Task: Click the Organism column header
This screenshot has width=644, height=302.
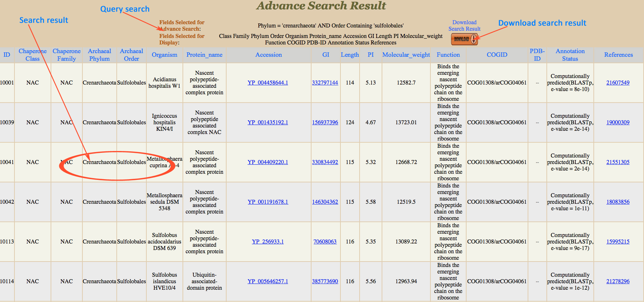Action: (x=164, y=55)
